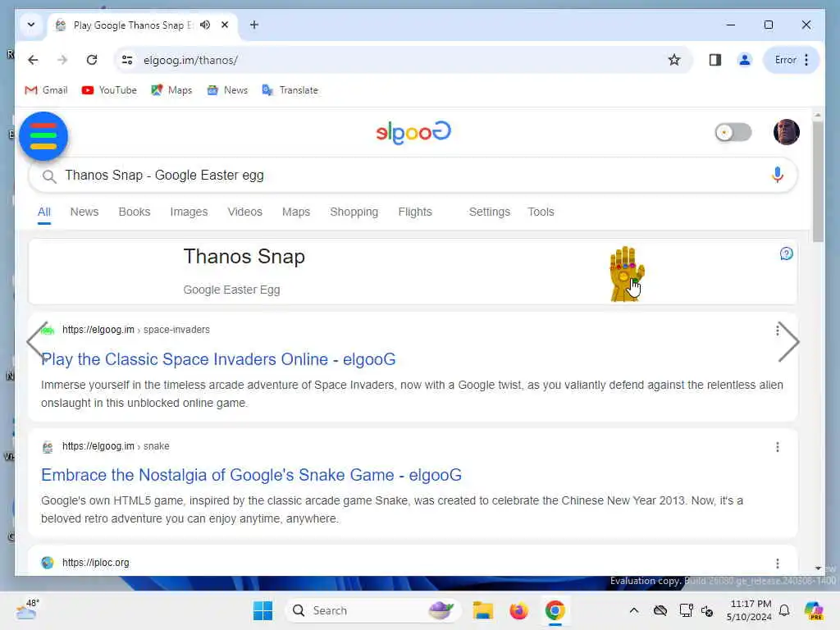Viewport: 840px width, 630px height.
Task: Open News bookmark
Action: tap(227, 90)
